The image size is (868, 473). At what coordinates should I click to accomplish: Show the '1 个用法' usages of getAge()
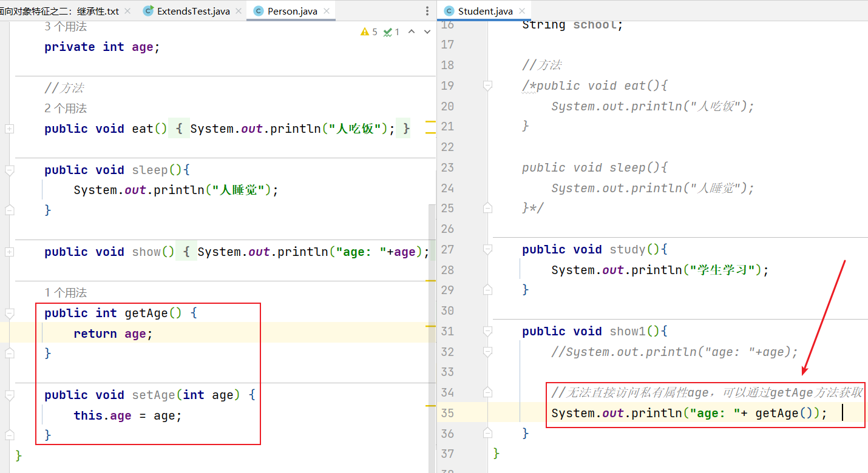[x=66, y=293]
